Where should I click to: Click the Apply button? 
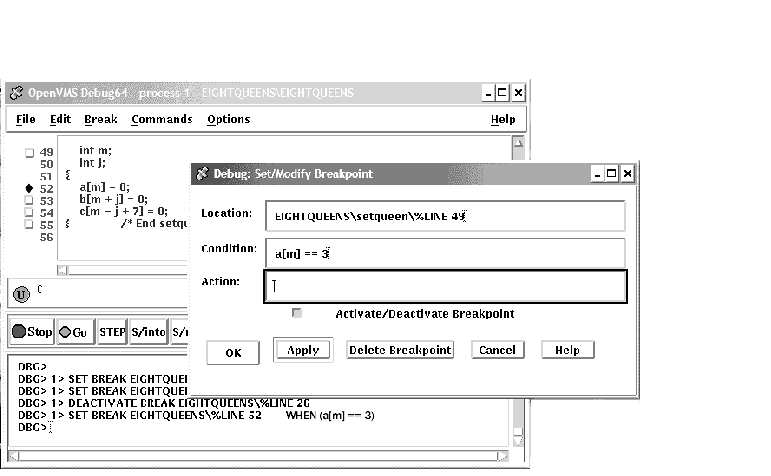[303, 350]
